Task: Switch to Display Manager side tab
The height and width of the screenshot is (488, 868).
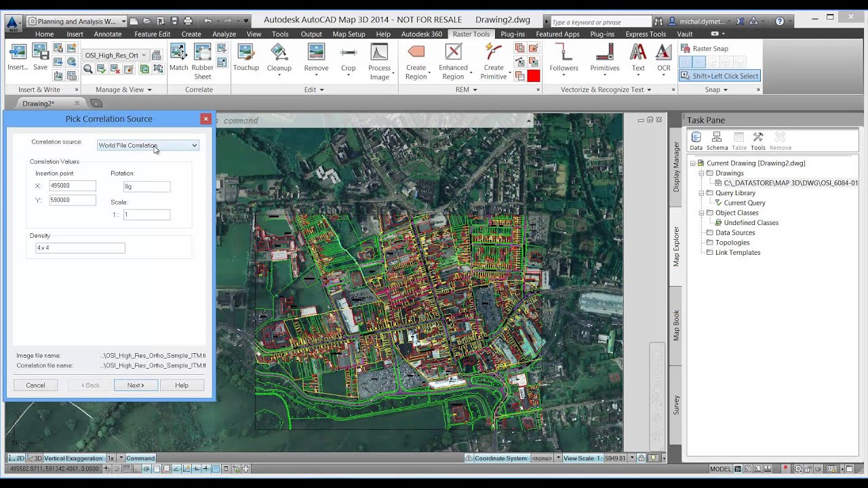Action: [x=675, y=167]
